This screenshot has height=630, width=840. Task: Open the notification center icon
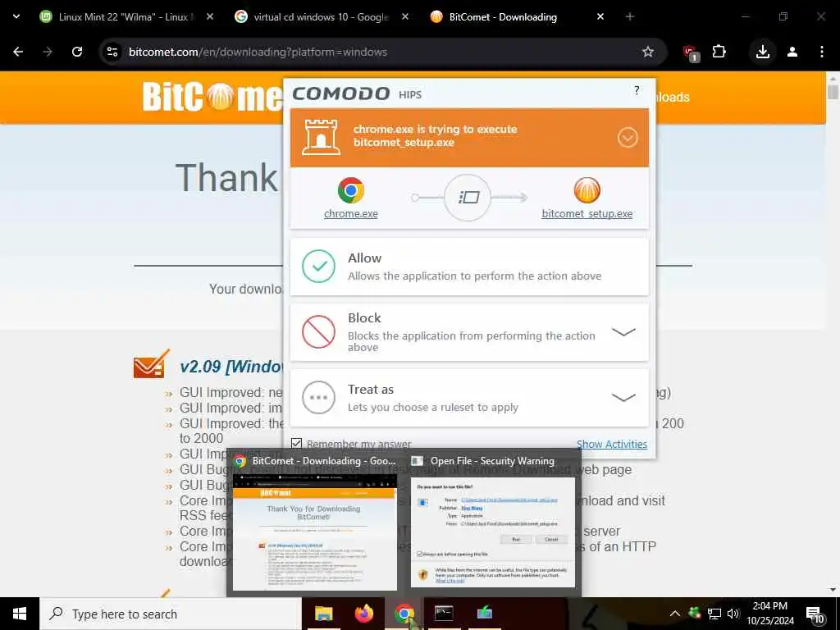(x=815, y=614)
